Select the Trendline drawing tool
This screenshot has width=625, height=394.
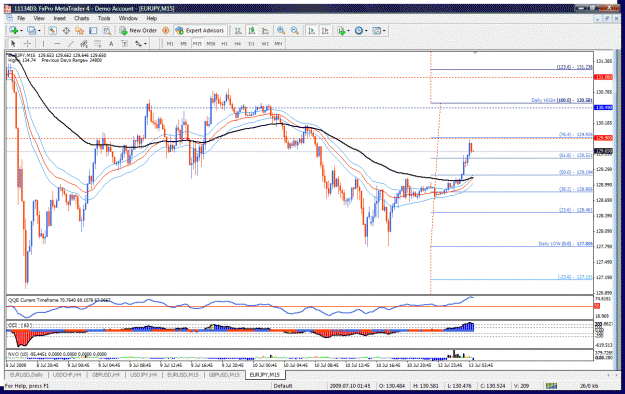(71, 43)
